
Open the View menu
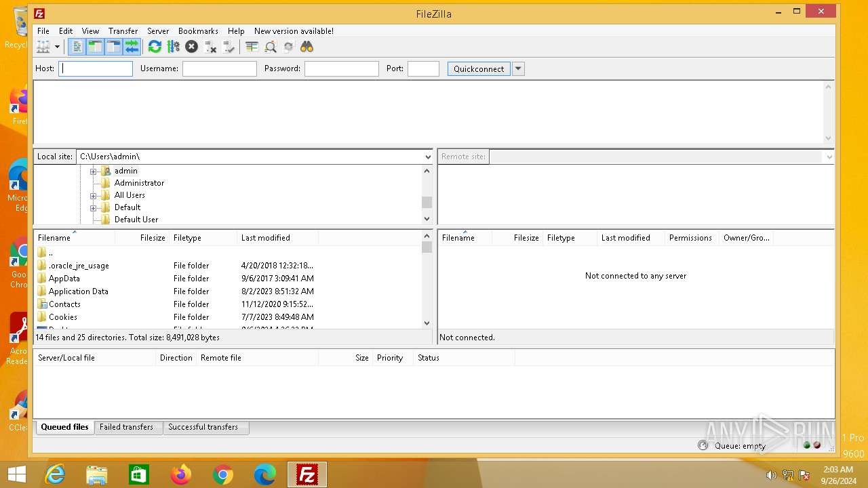[x=90, y=31]
